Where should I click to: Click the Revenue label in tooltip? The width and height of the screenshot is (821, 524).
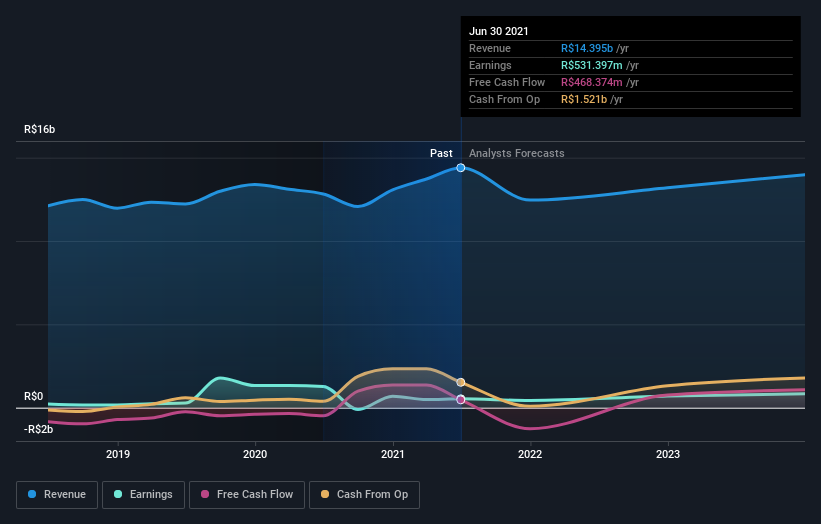click(490, 48)
